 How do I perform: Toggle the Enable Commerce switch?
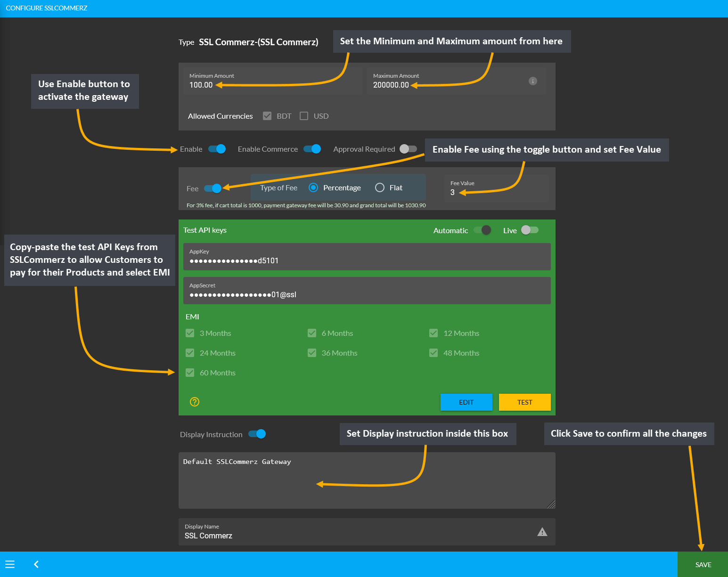[312, 149]
